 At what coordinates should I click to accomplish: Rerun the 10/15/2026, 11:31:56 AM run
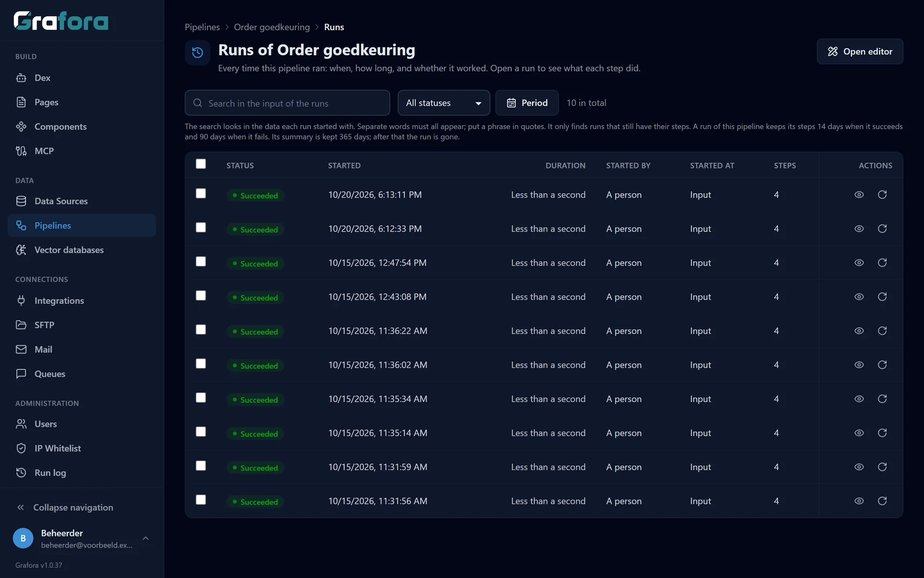tap(882, 501)
